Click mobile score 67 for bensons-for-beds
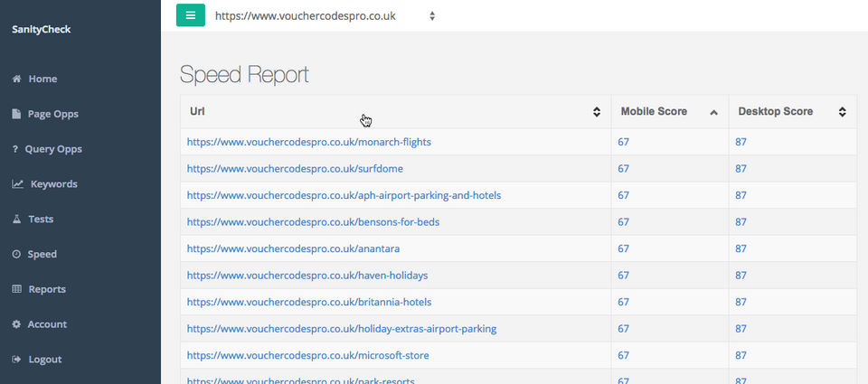868x384 pixels. pos(623,222)
